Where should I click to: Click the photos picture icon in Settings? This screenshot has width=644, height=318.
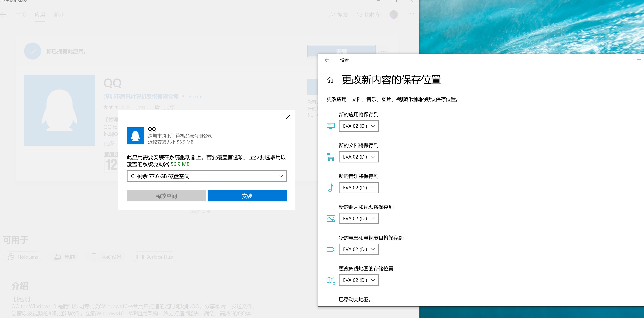coord(331,219)
